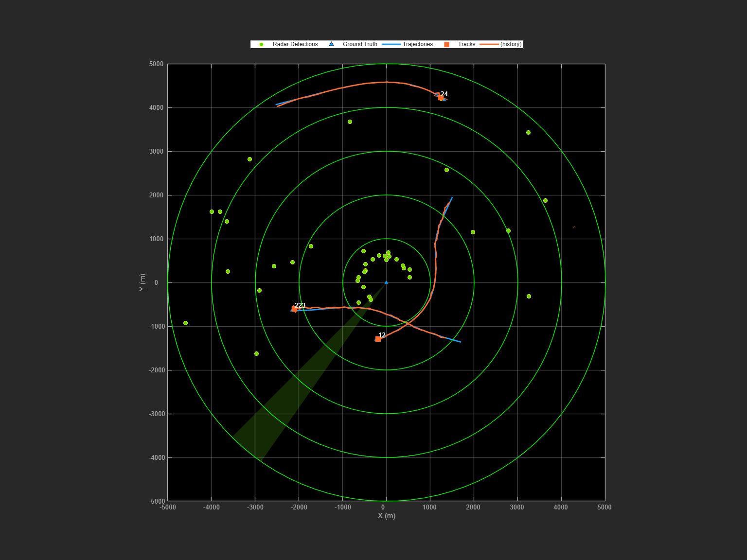
Task: Click the X (m) axis label
Action: [x=387, y=515]
